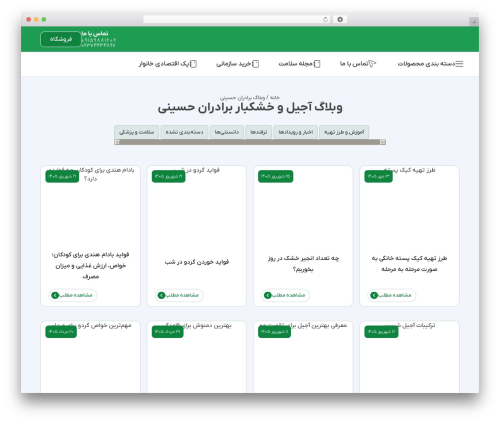Click the date badge on the بهترین دمنوش card

(167, 332)
